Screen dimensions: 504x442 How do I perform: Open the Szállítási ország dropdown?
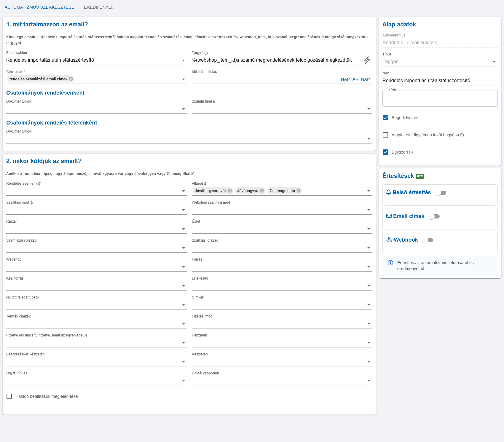(282, 248)
